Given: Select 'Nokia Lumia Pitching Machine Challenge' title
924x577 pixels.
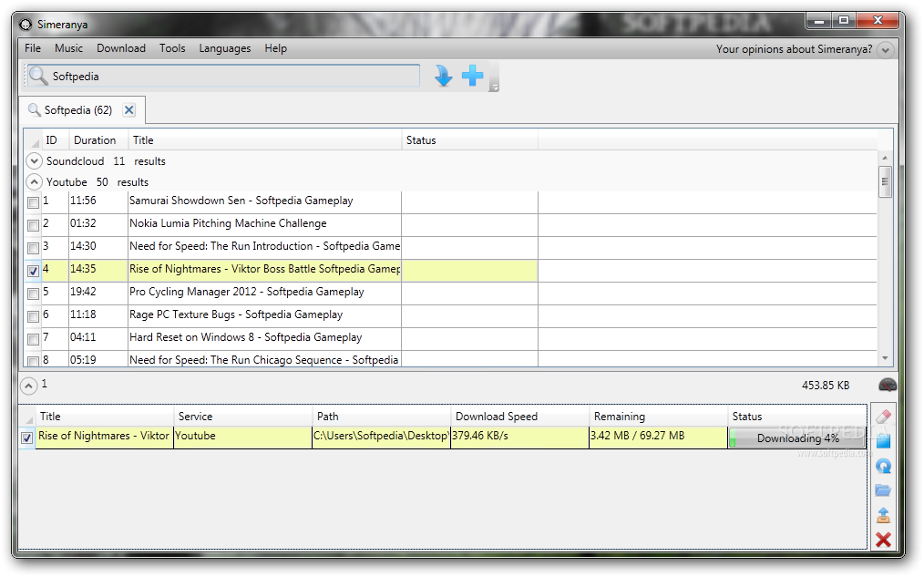Looking at the screenshot, I should click(x=228, y=223).
